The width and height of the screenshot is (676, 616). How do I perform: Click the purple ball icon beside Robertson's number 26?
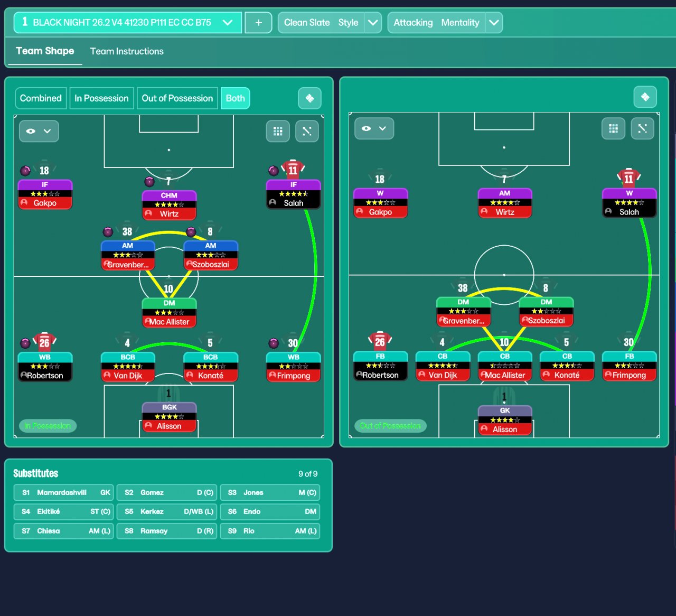25,343
